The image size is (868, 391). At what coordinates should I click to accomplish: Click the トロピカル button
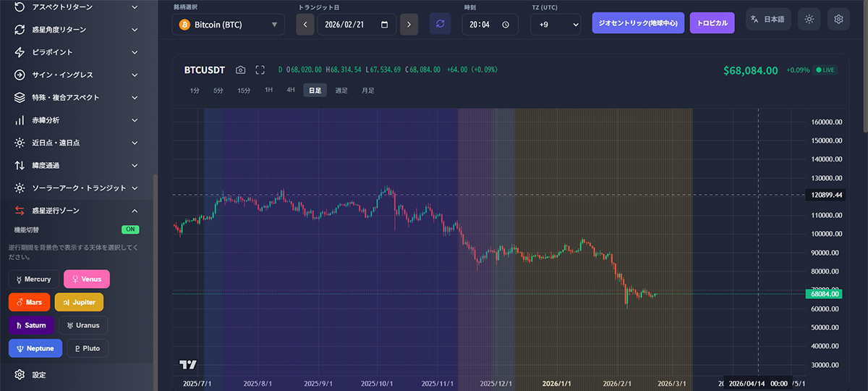712,22
